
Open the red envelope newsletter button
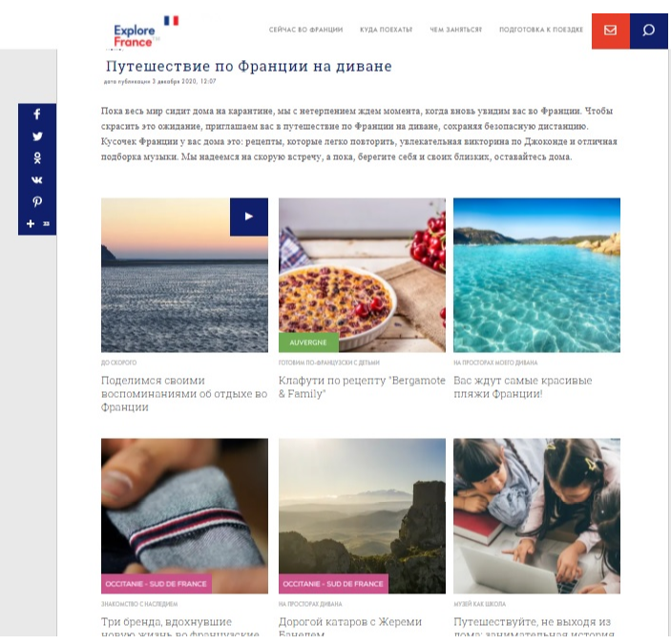[x=610, y=31]
